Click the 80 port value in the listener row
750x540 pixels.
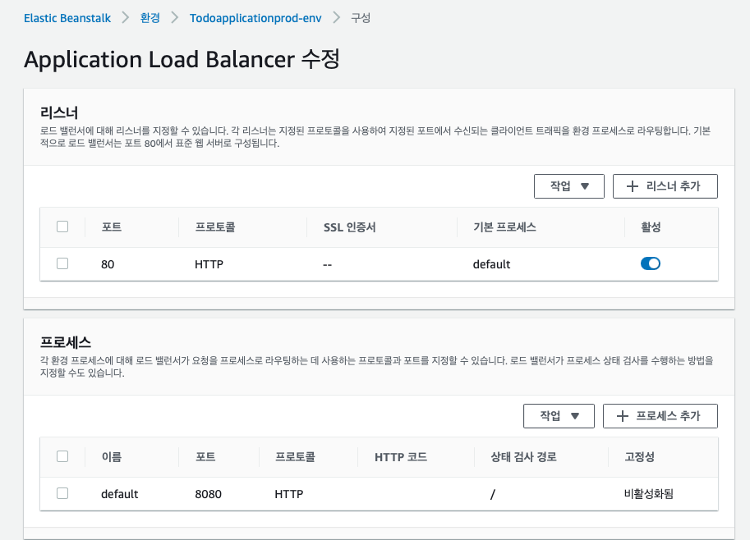coord(108,264)
